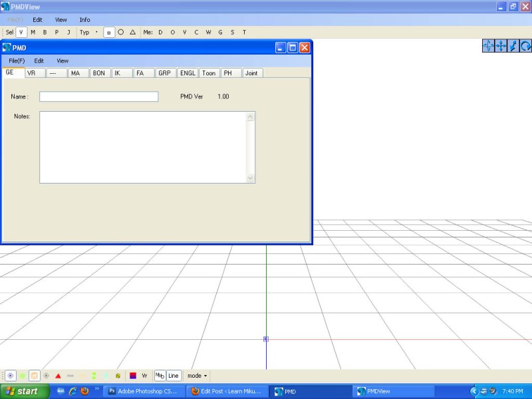This screenshot has width=532, height=399.
Task: Click the Notes scrollbar down arrow
Action: pyautogui.click(x=251, y=178)
